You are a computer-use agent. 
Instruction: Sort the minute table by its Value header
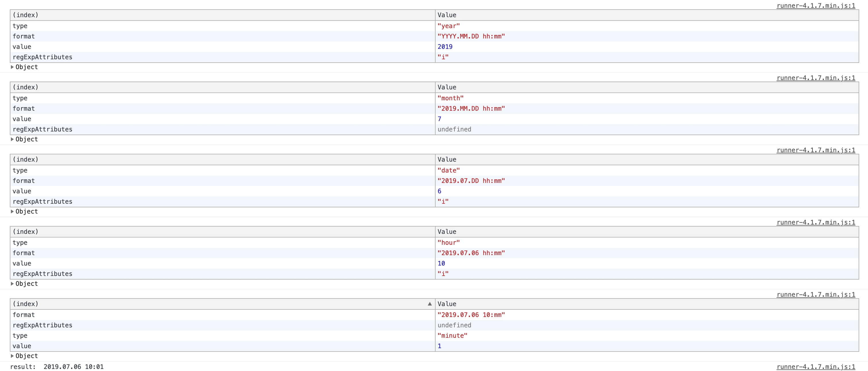(447, 304)
